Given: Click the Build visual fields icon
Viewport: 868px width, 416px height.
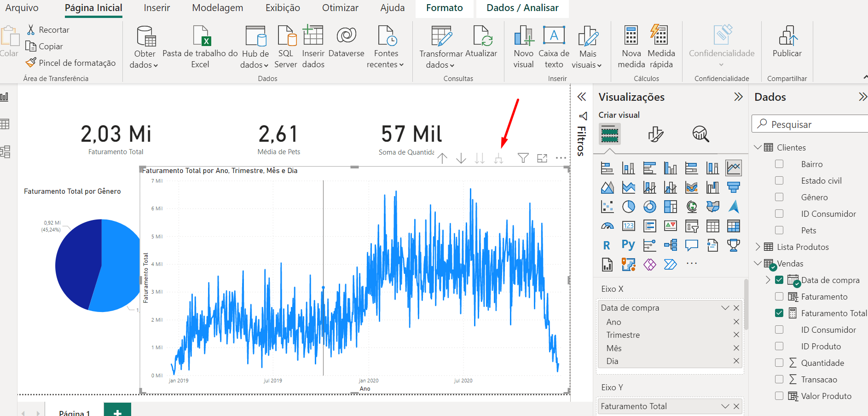Looking at the screenshot, I should 610,134.
